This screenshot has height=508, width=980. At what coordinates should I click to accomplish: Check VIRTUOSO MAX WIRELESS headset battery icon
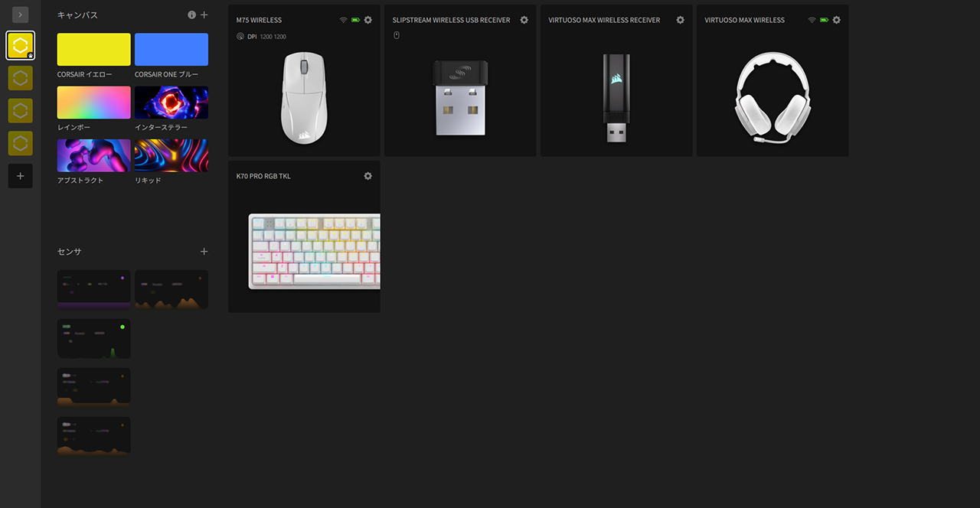pyautogui.click(x=825, y=20)
